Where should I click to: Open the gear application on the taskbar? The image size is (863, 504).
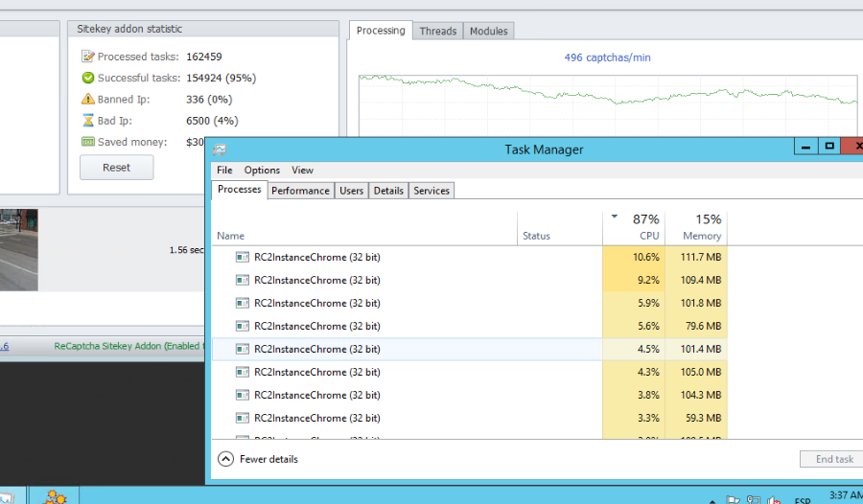click(x=55, y=496)
